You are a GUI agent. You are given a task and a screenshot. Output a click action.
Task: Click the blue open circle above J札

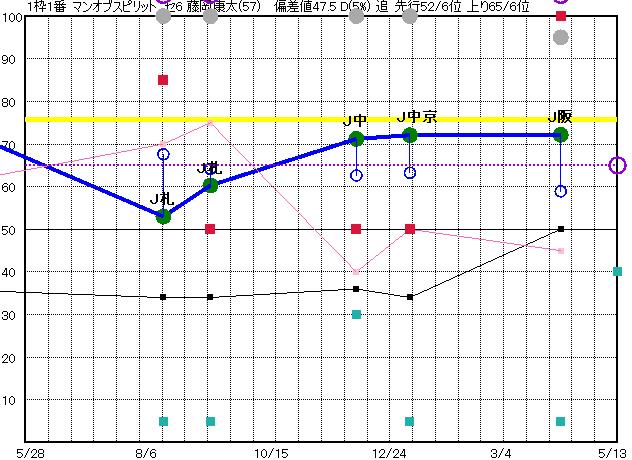(164, 155)
